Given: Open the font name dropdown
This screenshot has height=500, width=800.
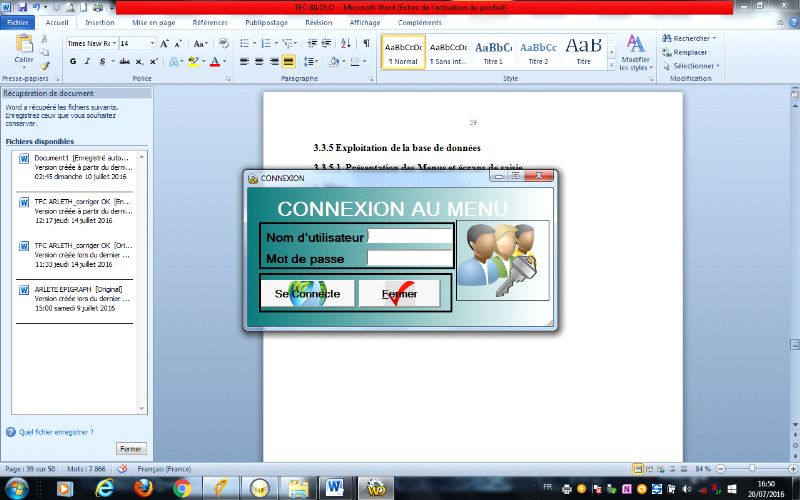Looking at the screenshot, I should pos(114,43).
